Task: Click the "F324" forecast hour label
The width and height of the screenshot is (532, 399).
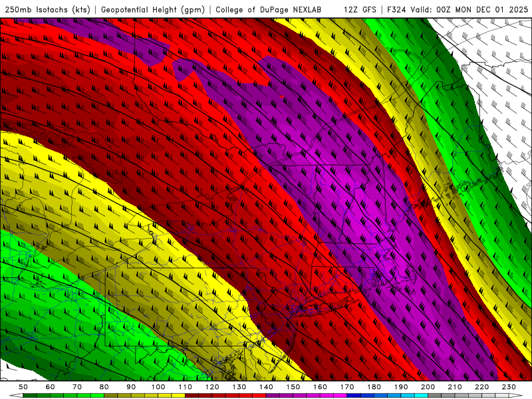Action: [396, 9]
